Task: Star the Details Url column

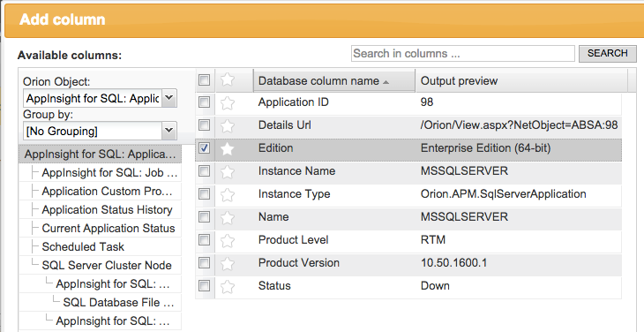Action: [227, 125]
